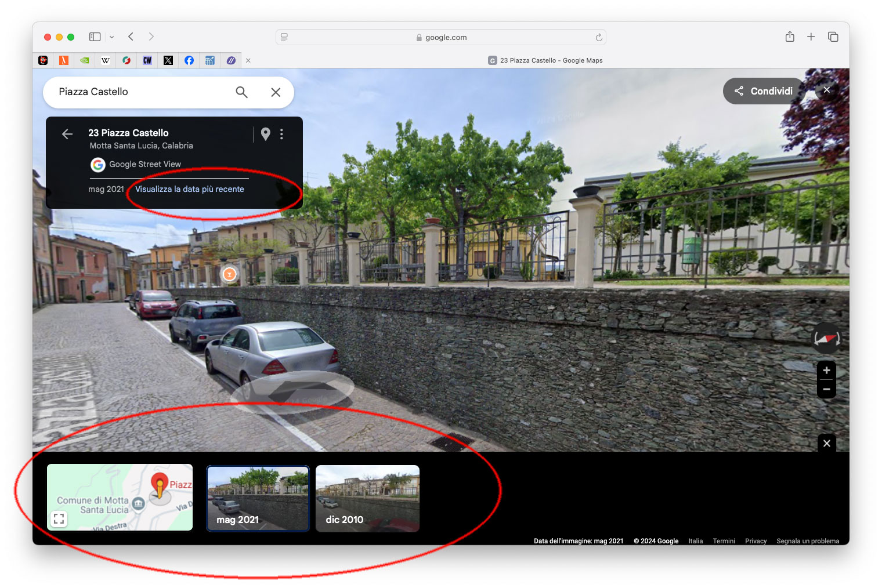Screen dimensions: 882x588
Task: Open the sidebar tab group dropdown arrow
Action: (x=112, y=37)
